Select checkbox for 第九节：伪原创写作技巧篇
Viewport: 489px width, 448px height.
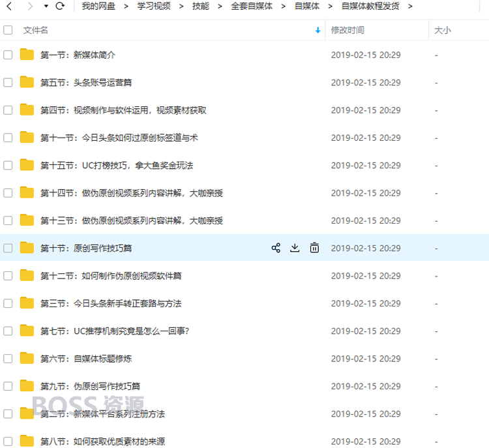8,386
